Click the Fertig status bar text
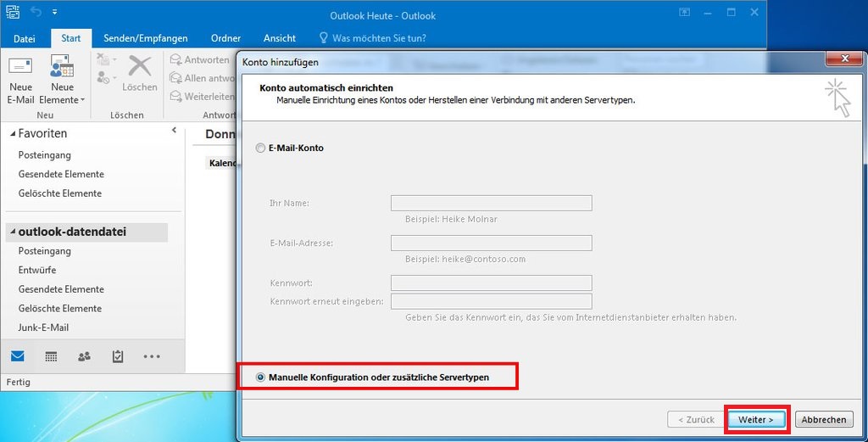This screenshot has width=868, height=442. pyautogui.click(x=19, y=382)
